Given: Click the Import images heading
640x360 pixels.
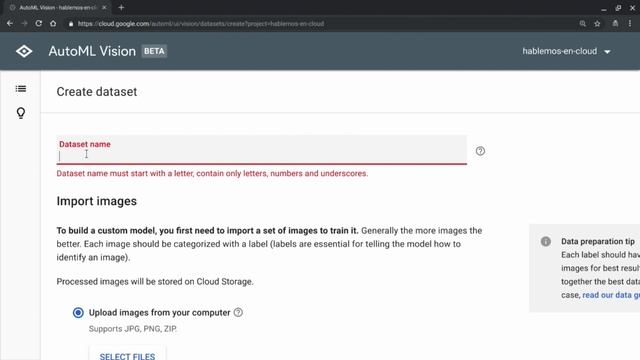Looking at the screenshot, I should pyautogui.click(x=97, y=201).
